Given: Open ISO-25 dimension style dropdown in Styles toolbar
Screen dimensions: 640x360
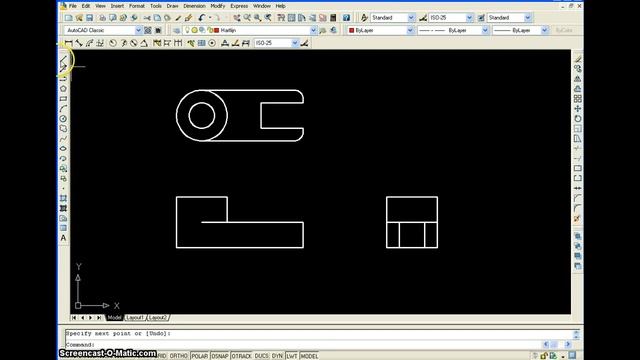Looking at the screenshot, I should click(x=469, y=18).
